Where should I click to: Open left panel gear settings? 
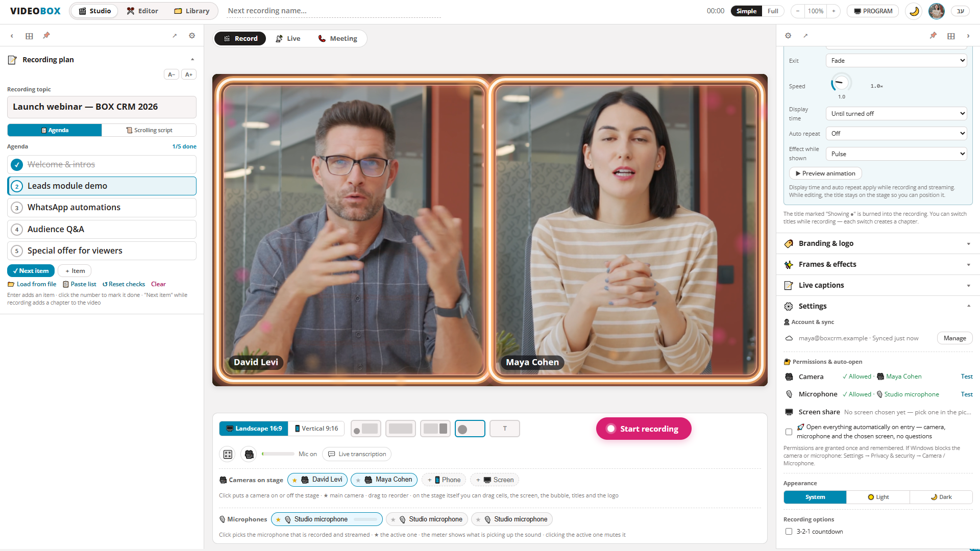[192, 36]
